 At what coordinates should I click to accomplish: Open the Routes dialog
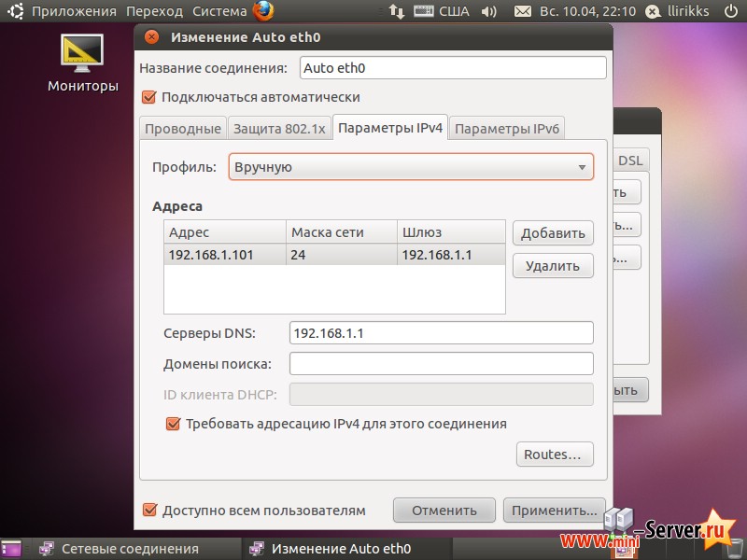click(555, 455)
